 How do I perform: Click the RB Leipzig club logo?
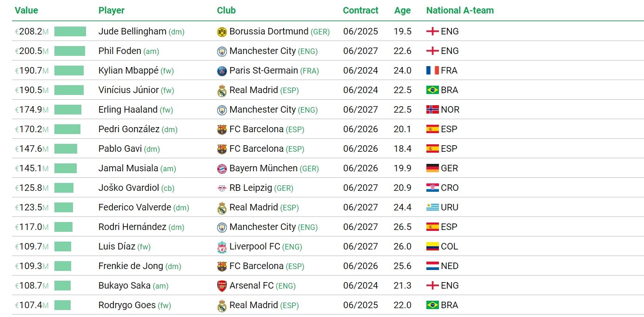pyautogui.click(x=222, y=188)
